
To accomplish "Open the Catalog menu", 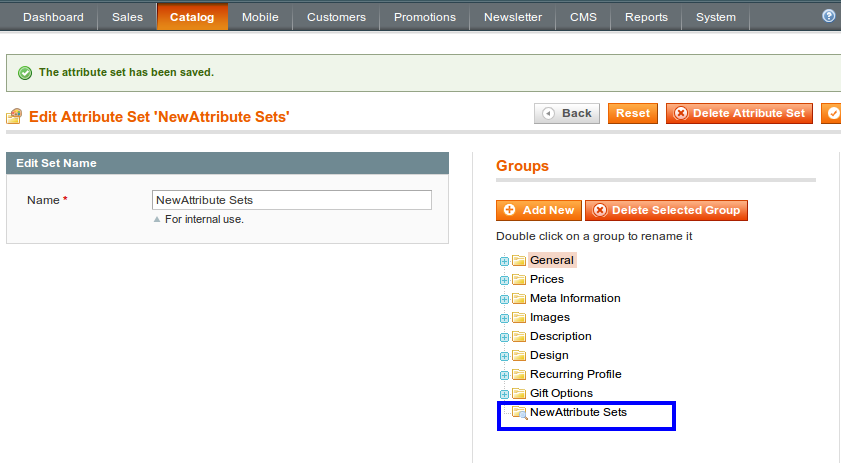I will point(192,17).
